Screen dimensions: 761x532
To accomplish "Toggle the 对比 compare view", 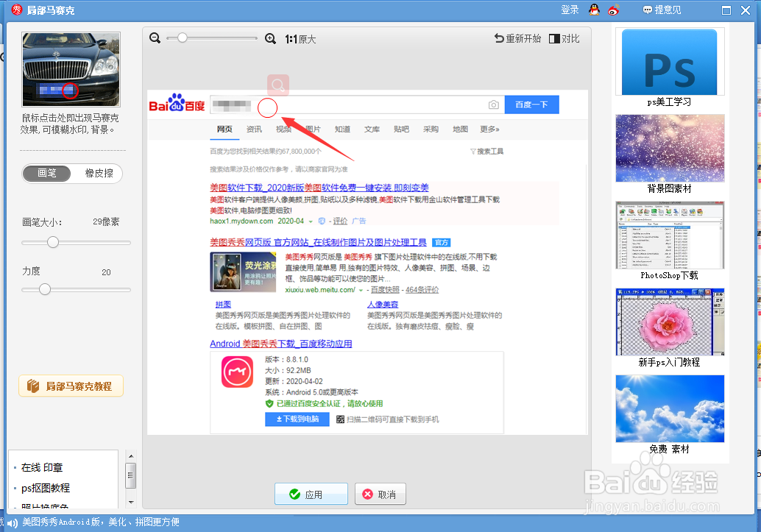I will [x=564, y=38].
